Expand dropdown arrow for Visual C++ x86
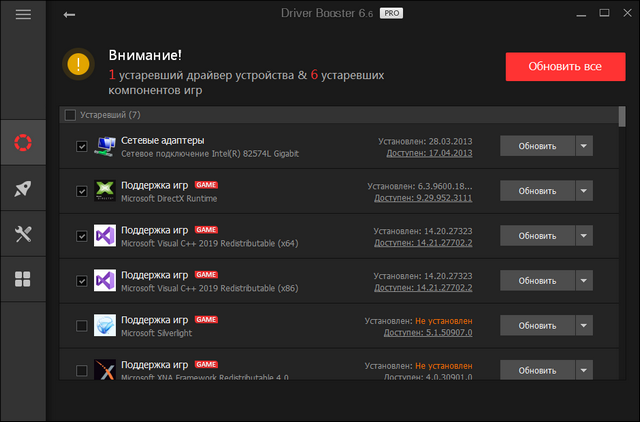The image size is (640, 422). tap(584, 281)
